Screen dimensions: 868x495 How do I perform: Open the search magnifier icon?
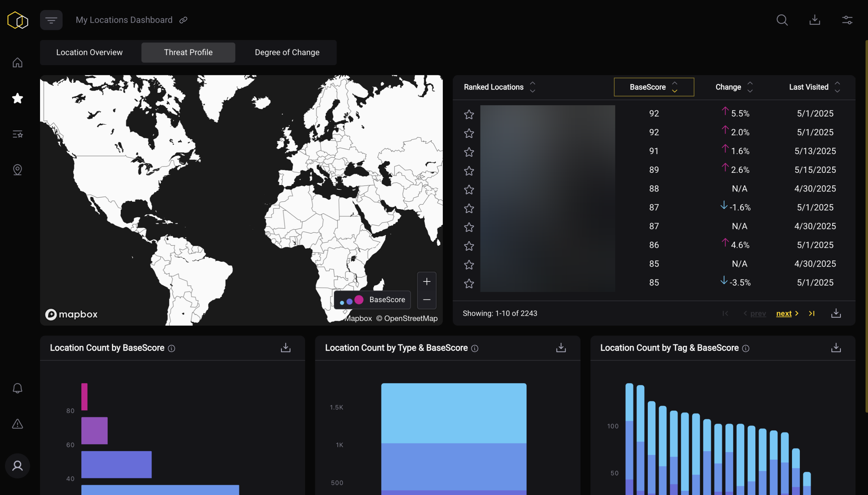[782, 20]
